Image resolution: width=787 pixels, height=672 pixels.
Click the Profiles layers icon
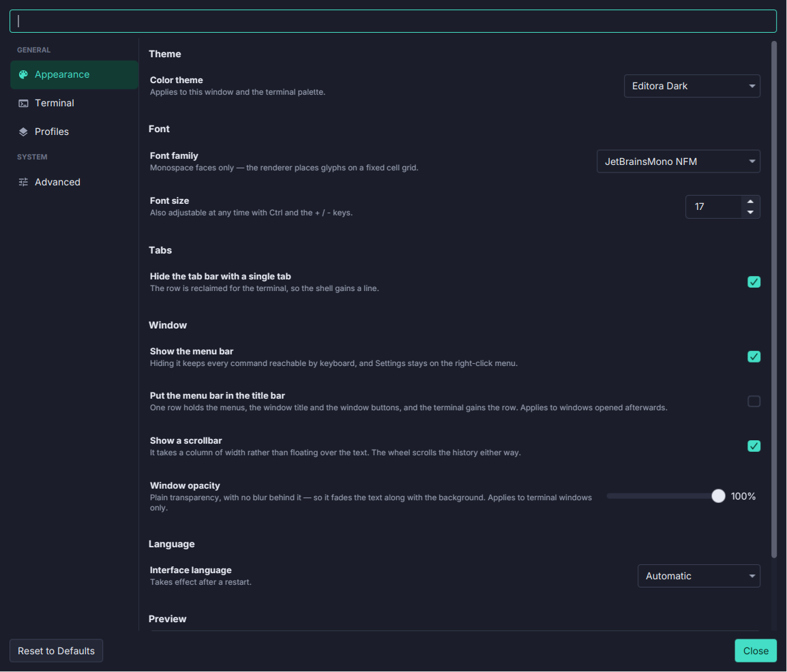tap(23, 132)
